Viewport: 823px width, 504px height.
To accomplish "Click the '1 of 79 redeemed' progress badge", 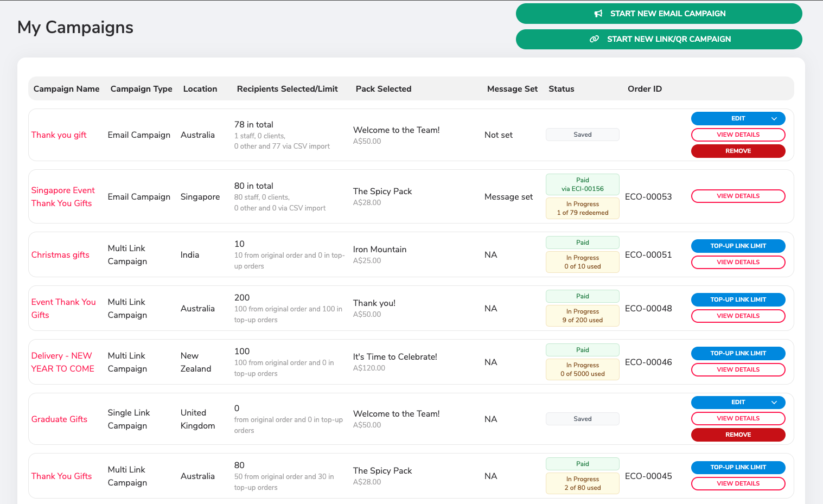I will pos(583,208).
